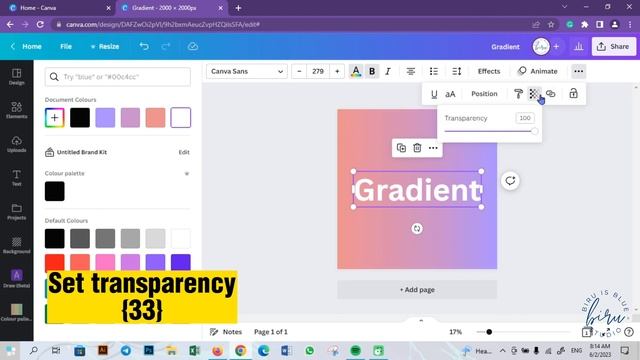This screenshot has height=360, width=640.
Task: Click the link icon in toolbar
Action: pyautogui.click(x=551, y=94)
